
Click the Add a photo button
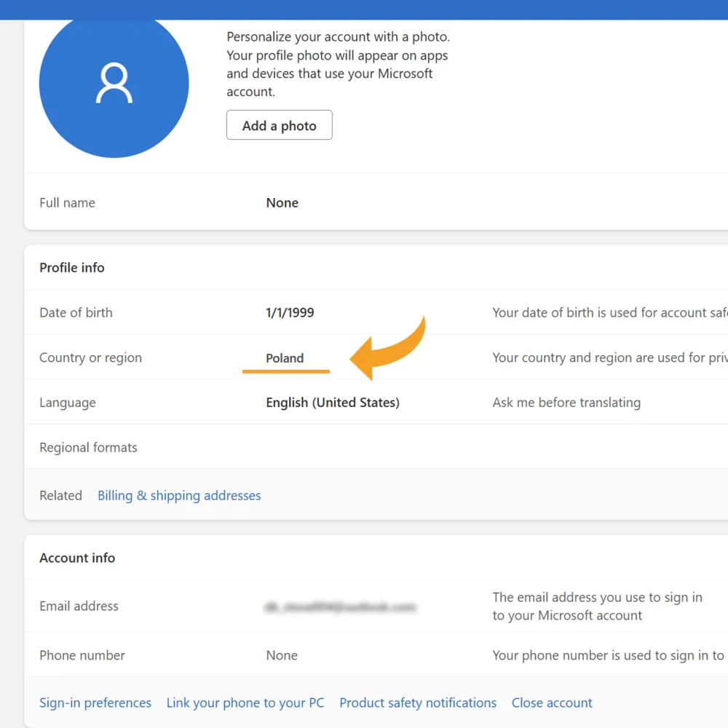pos(279,125)
